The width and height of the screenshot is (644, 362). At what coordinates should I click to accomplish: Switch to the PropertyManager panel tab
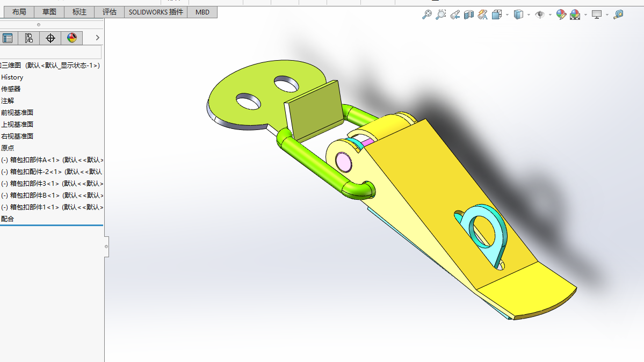[8, 38]
